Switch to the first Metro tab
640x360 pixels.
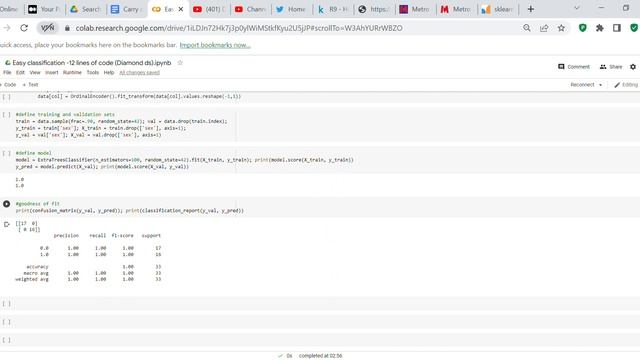pyautogui.click(x=415, y=9)
